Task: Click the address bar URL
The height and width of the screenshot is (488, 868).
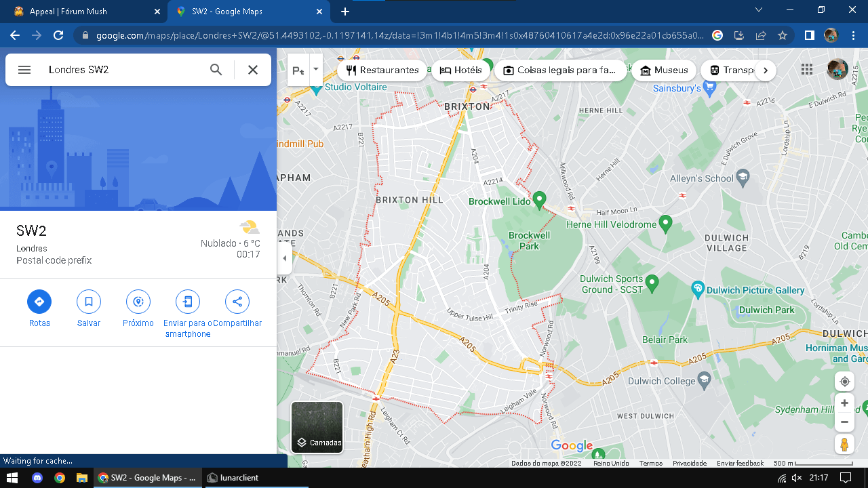Action: [x=399, y=35]
